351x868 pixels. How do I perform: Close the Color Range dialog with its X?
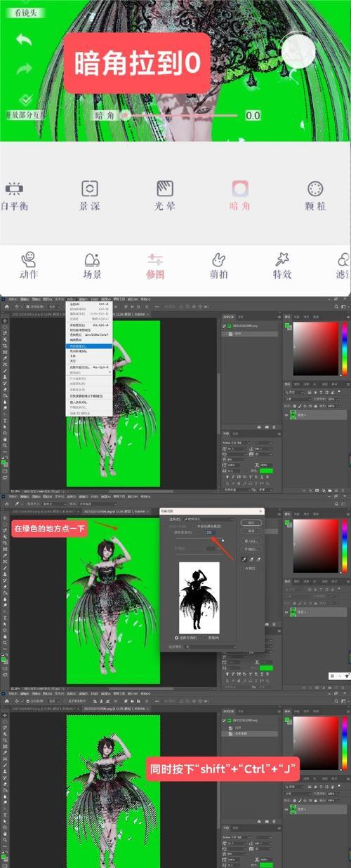click(260, 511)
